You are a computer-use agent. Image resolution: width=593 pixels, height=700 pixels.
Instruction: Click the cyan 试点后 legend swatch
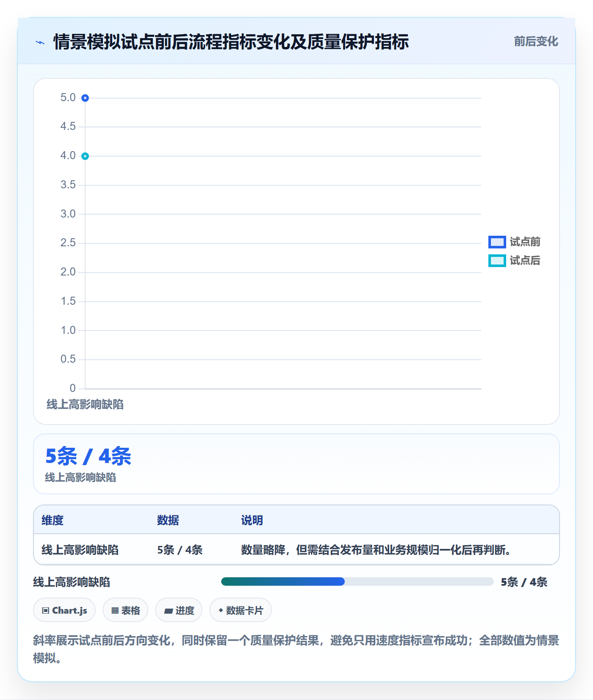(x=497, y=261)
